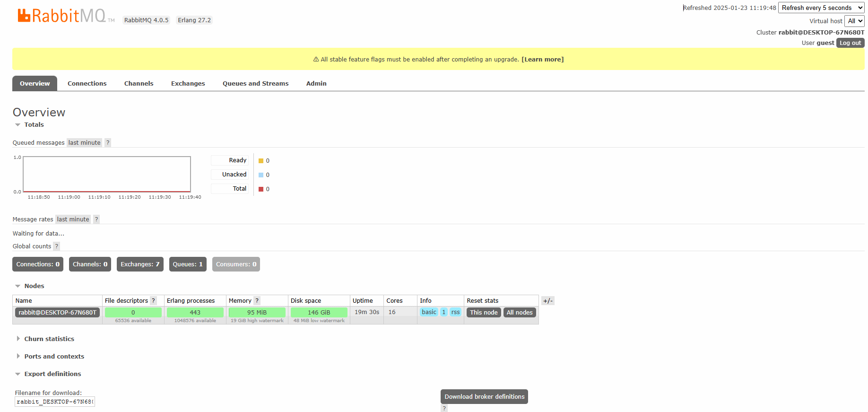Click the Erlang 27.2 version label
This screenshot has width=868, height=412.
click(x=194, y=20)
